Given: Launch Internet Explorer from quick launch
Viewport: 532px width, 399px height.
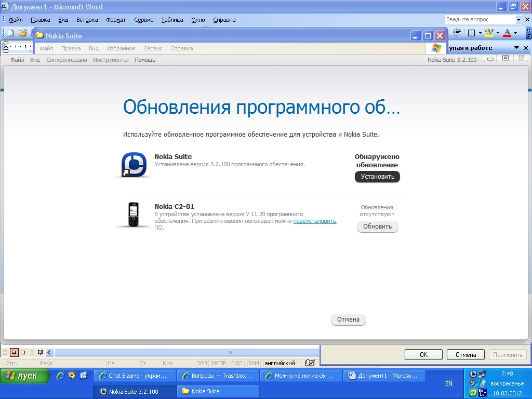Looking at the screenshot, I should (x=60, y=375).
